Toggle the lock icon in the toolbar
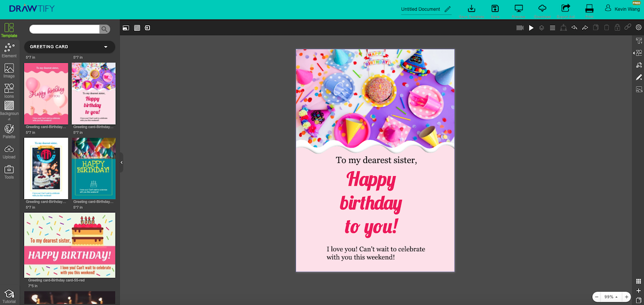This screenshot has height=305, width=644. coord(617,27)
